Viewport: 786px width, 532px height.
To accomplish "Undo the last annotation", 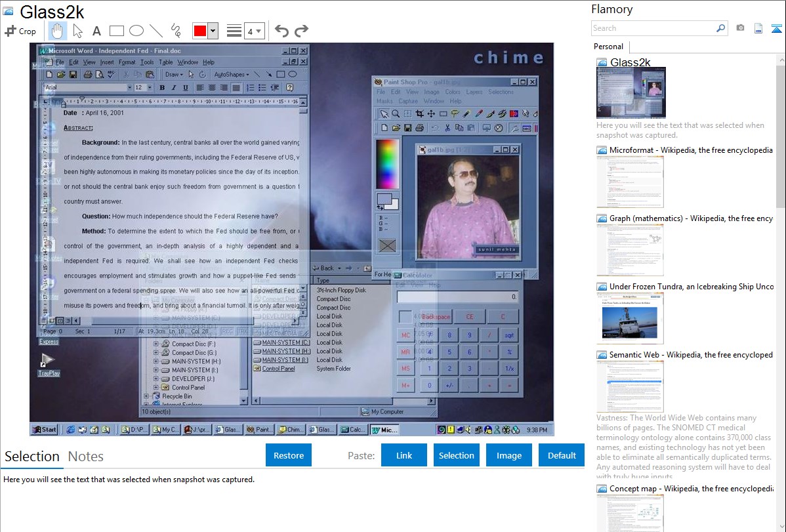I will (x=281, y=31).
